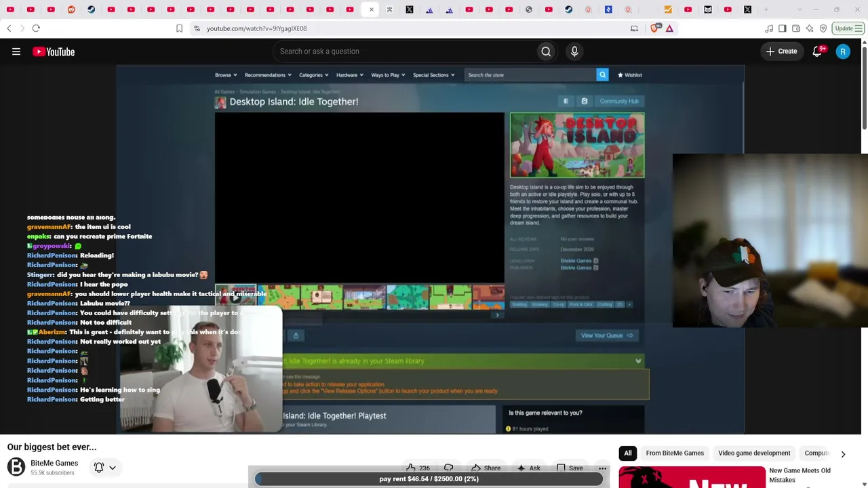Open the account avatar menu
Image resolution: width=868 pixels, height=488 pixels.
(x=843, y=52)
